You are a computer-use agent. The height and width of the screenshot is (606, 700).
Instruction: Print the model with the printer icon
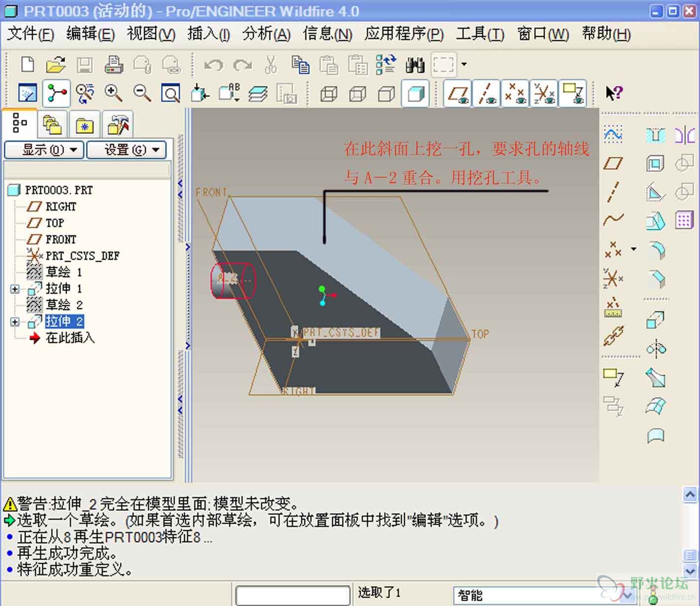click(x=113, y=65)
